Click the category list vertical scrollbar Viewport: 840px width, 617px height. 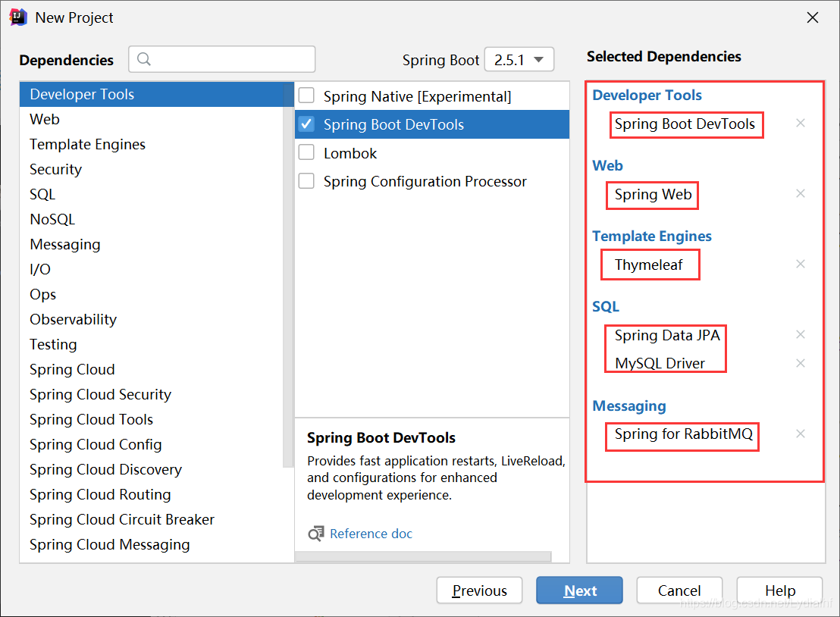(288, 274)
